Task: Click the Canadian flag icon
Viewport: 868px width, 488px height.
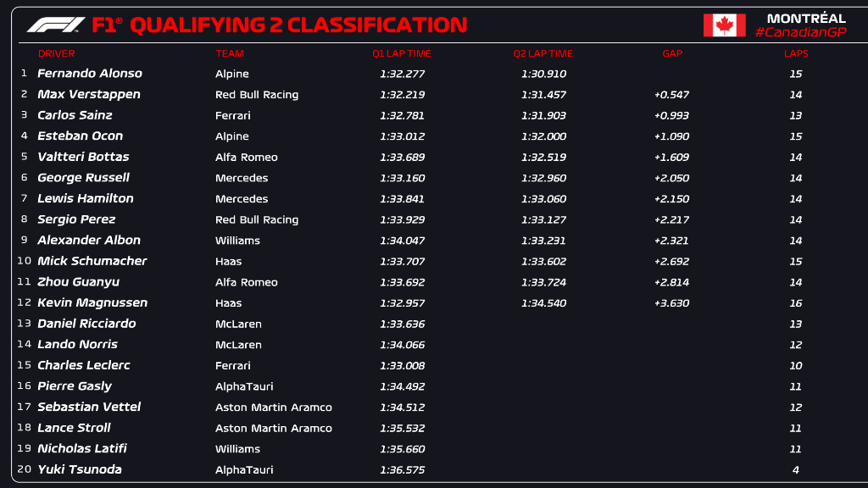Action: pyautogui.click(x=724, y=25)
